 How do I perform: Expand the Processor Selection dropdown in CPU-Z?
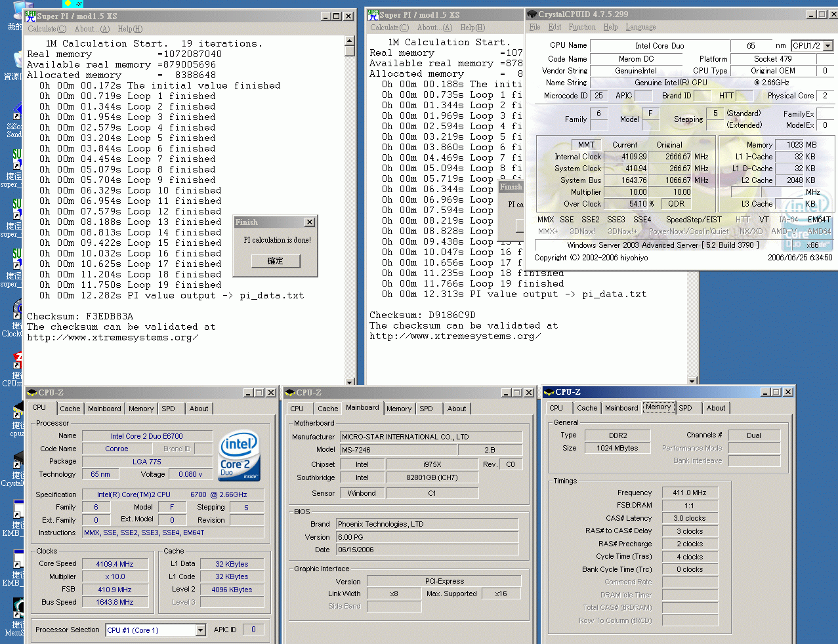click(x=201, y=630)
